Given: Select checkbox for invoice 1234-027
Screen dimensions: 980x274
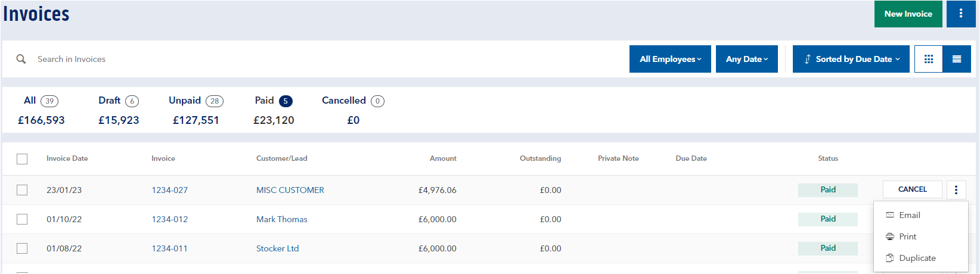Looking at the screenshot, I should pyautogui.click(x=22, y=190).
